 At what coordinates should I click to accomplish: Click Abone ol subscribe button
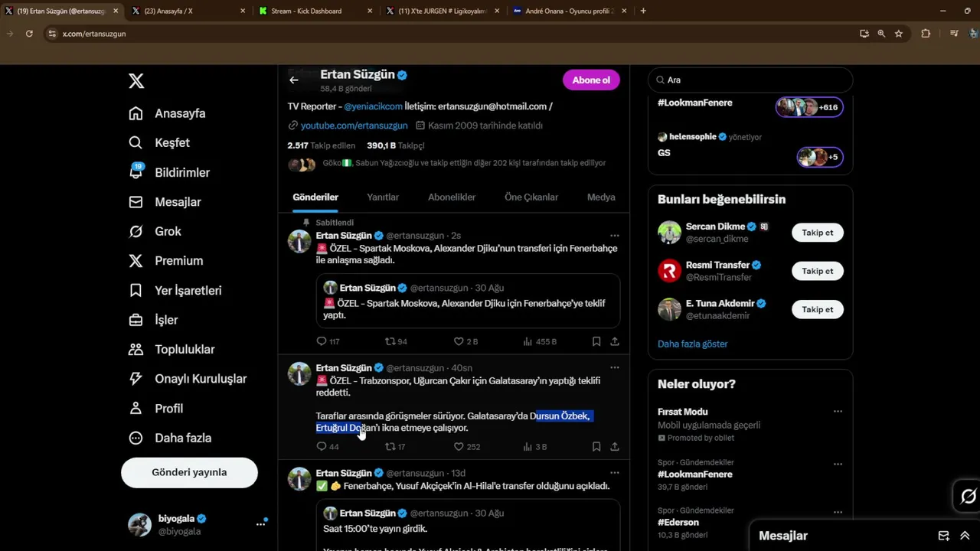591,80
